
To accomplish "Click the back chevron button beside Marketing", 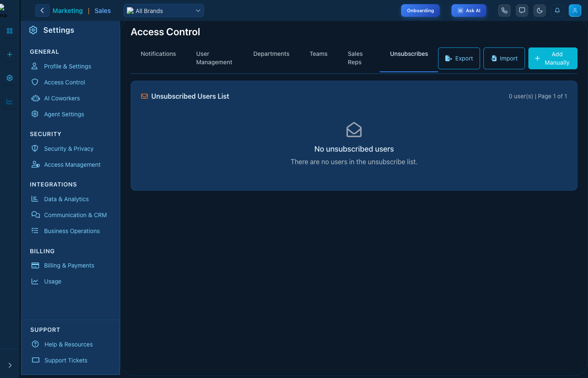I will (x=42, y=10).
